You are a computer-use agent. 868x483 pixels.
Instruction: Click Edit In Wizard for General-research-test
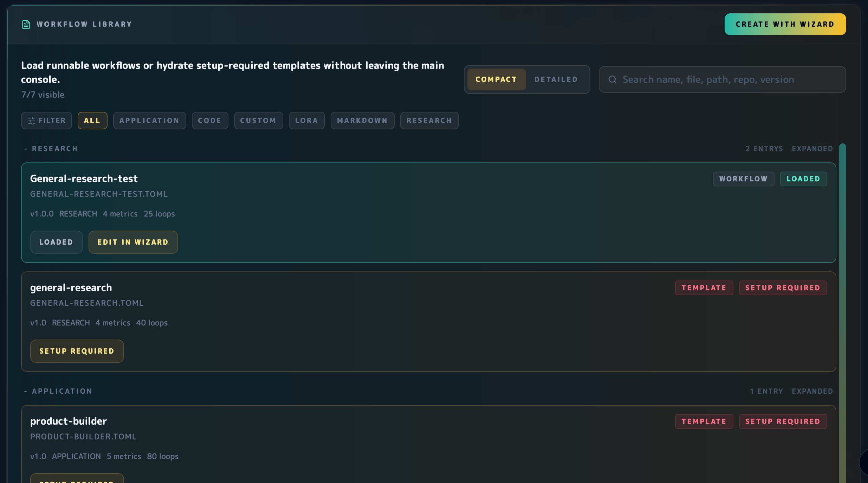click(133, 242)
